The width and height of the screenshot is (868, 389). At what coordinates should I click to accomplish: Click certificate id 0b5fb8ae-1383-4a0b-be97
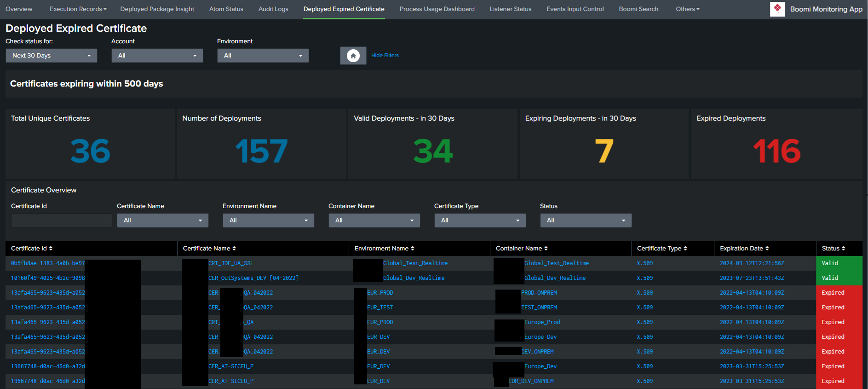coord(48,263)
